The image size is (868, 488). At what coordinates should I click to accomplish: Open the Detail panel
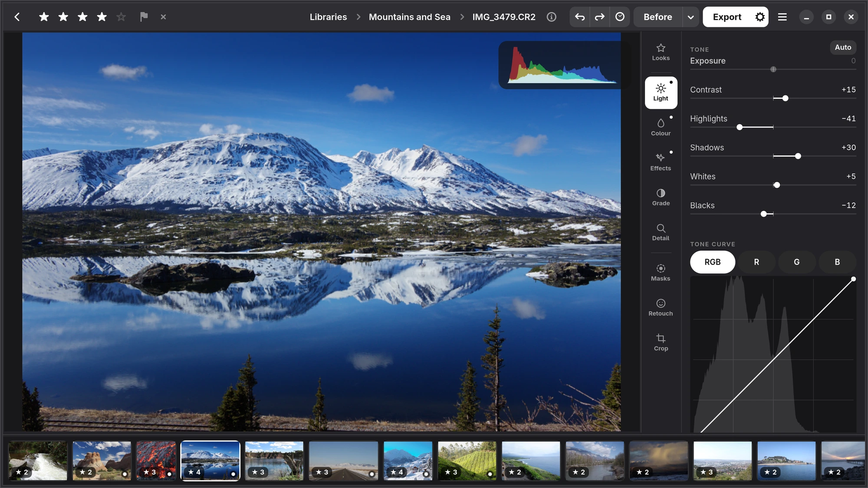[x=661, y=233]
